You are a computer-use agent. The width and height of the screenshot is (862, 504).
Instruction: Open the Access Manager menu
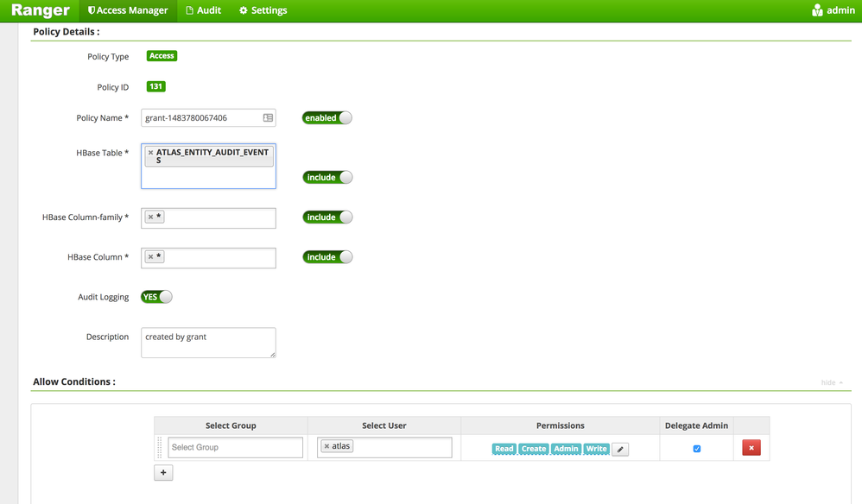(x=128, y=10)
